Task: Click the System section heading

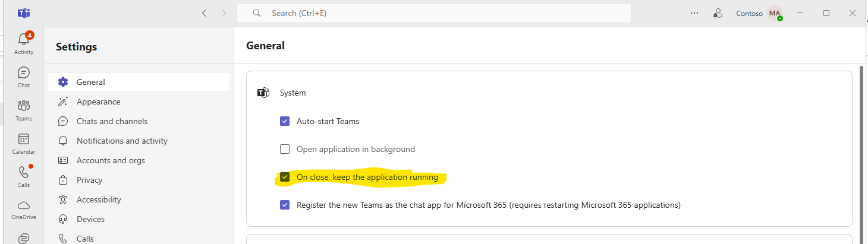Action: click(x=293, y=93)
